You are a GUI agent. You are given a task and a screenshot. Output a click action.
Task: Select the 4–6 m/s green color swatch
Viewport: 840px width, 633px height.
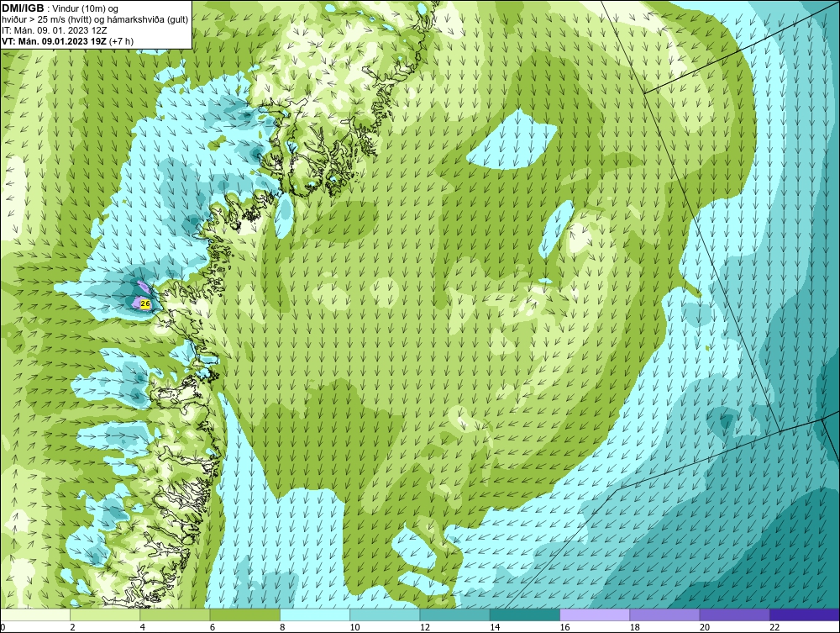[176, 615]
